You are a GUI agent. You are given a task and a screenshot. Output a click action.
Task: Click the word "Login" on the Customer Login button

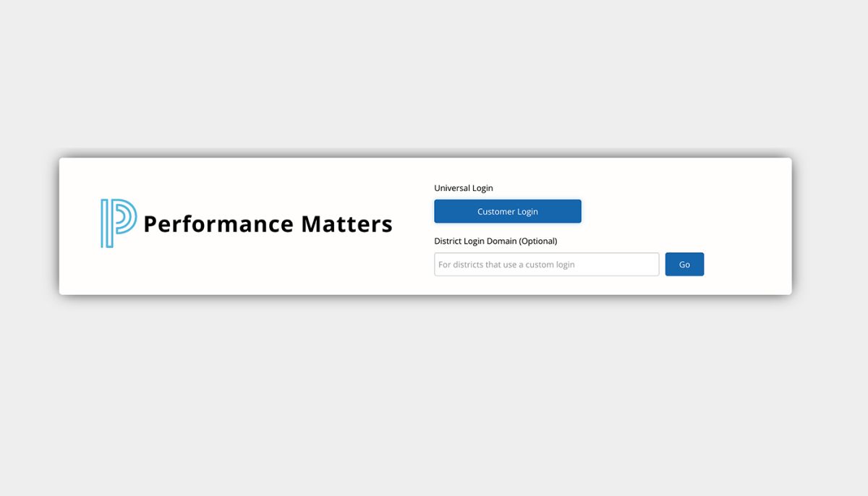click(x=527, y=212)
